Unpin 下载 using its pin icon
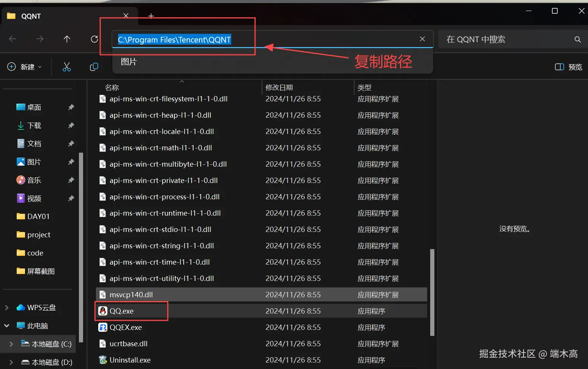This screenshot has width=588, height=369. [71, 126]
